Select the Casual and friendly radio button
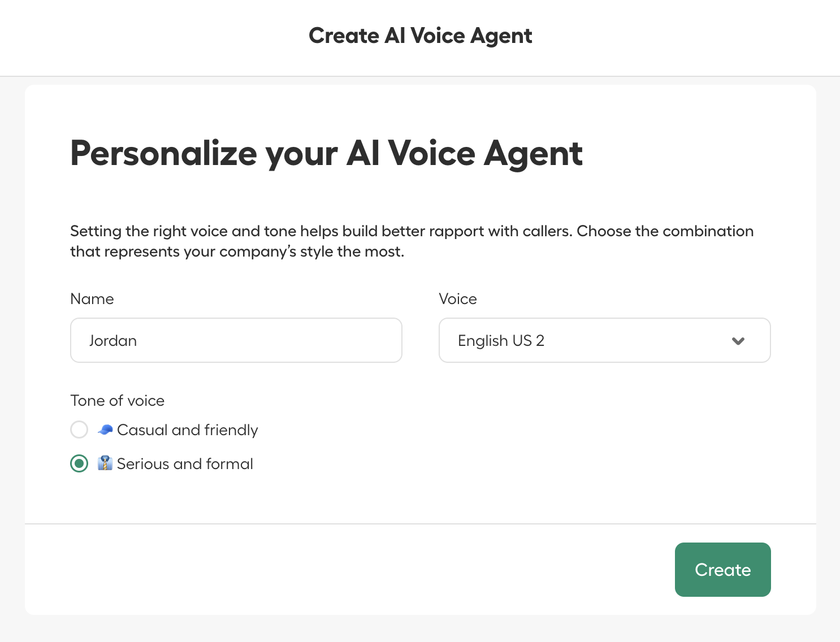This screenshot has width=840, height=642. (79, 430)
